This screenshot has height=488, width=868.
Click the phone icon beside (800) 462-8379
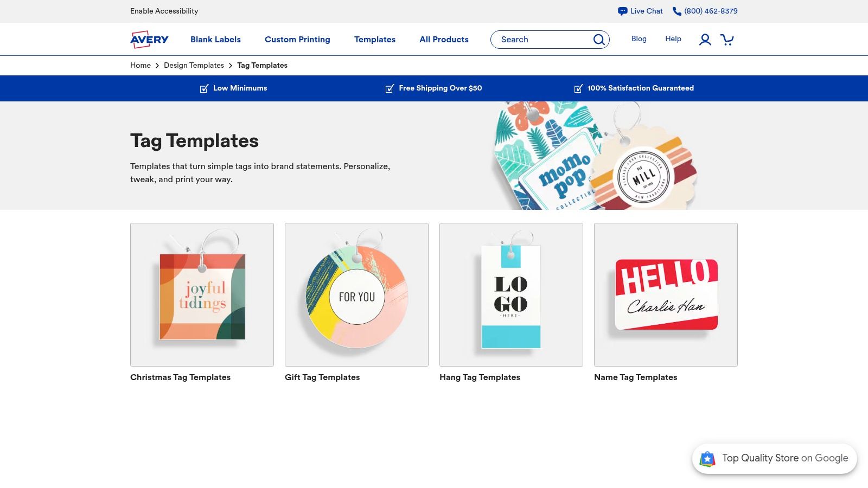point(677,11)
